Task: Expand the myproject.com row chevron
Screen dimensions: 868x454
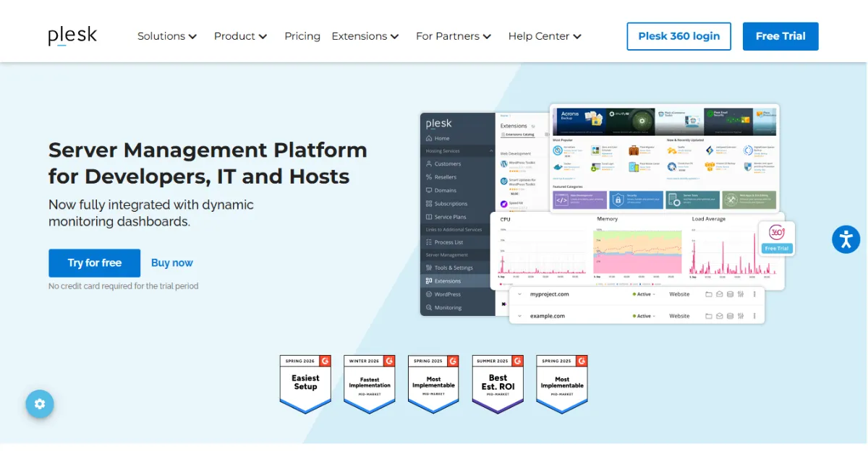Action: tap(519, 294)
